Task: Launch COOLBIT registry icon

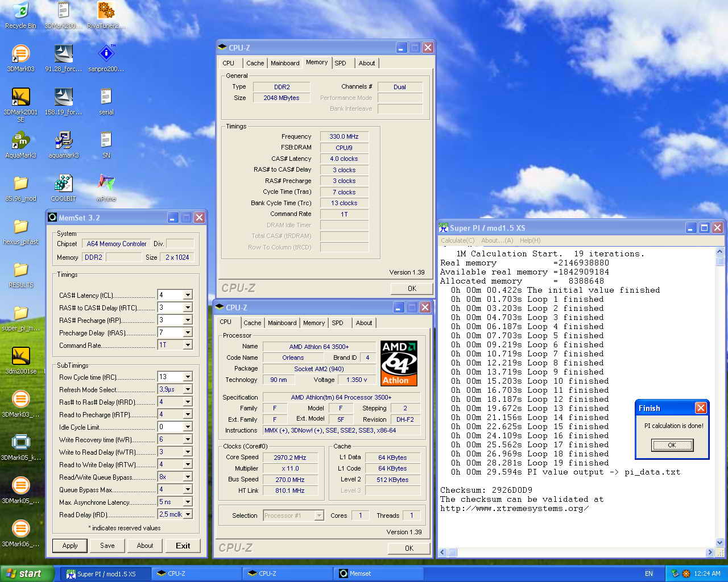Action: 63,188
